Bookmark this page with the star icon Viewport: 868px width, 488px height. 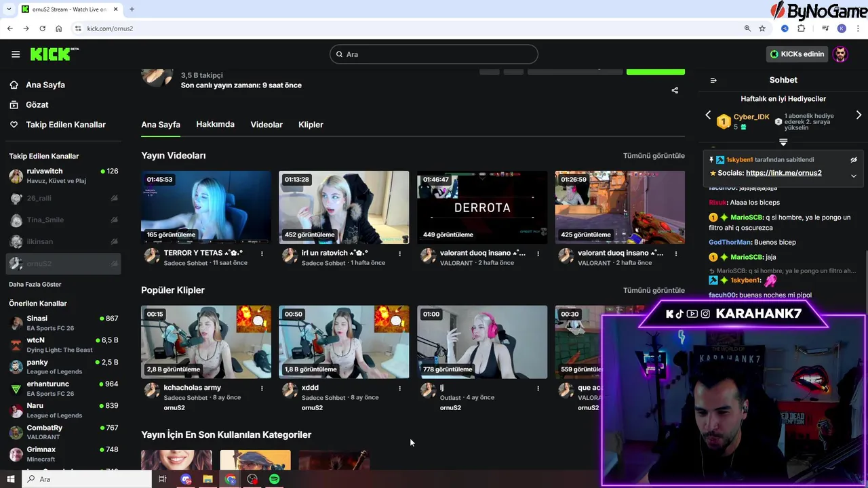point(762,28)
